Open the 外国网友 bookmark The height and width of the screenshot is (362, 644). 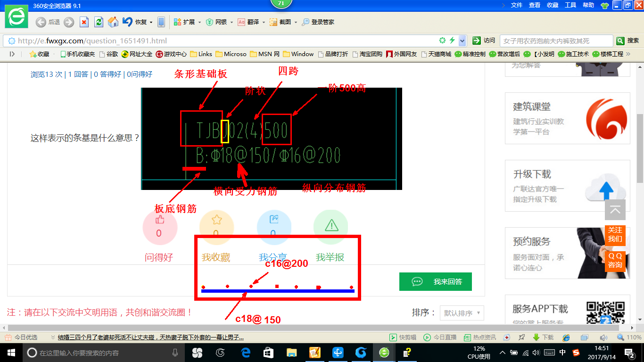point(402,54)
